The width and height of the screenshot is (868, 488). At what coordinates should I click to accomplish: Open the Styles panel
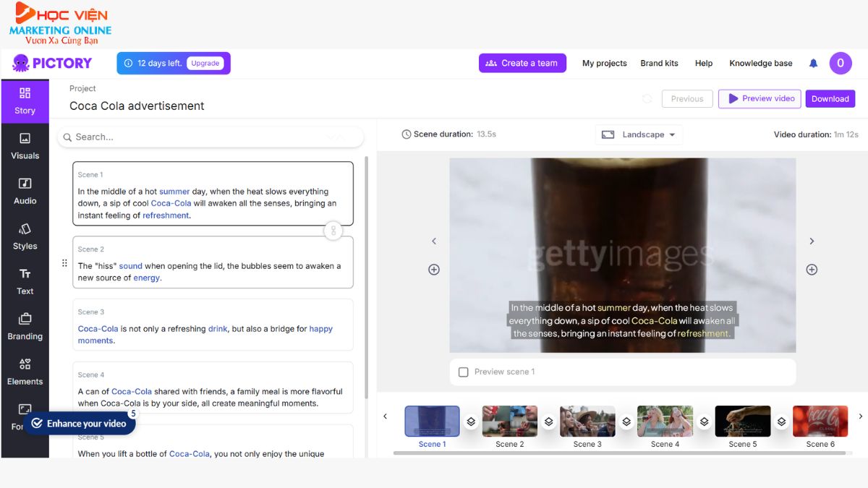(25, 236)
